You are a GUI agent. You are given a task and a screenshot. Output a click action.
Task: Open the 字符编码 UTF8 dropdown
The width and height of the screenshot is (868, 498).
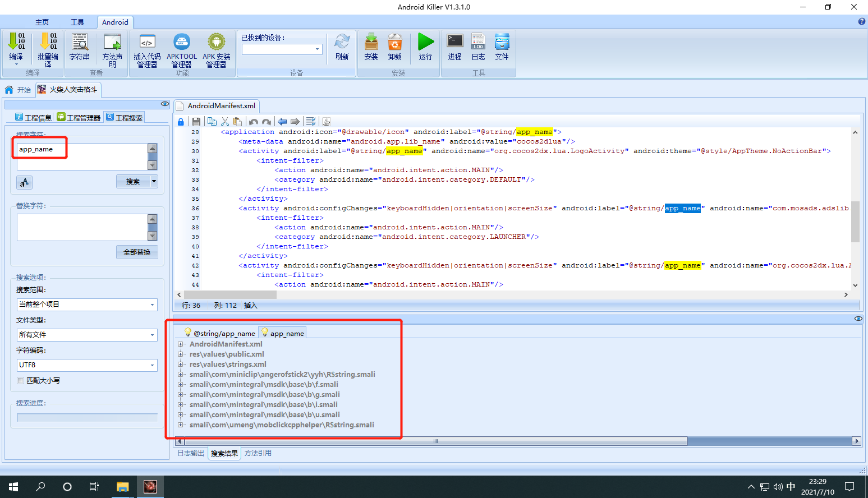click(x=87, y=365)
